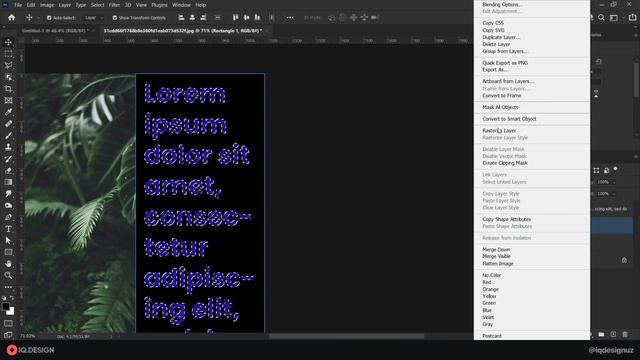The image size is (640, 360).
Task: Select the History Brush tool
Action: [x=8, y=159]
